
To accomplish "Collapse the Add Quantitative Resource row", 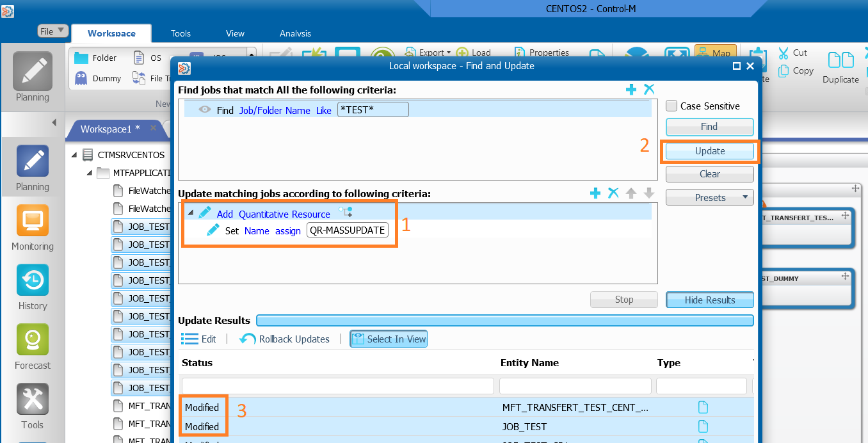I will click(x=190, y=213).
